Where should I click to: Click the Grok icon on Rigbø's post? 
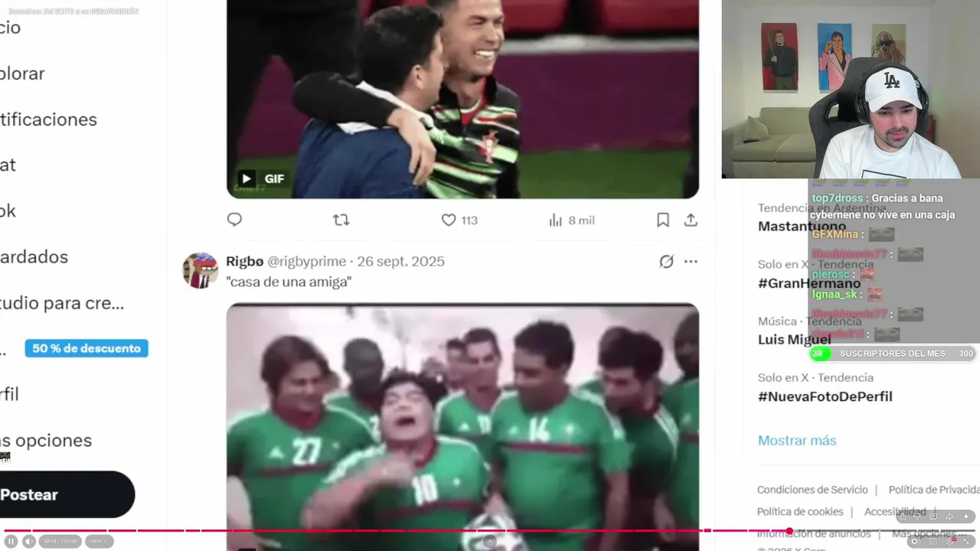[x=666, y=262]
